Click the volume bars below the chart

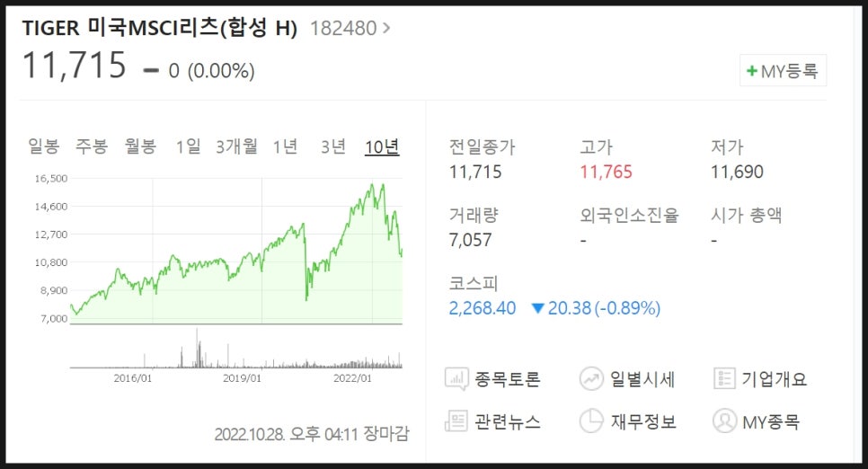[x=236, y=349]
